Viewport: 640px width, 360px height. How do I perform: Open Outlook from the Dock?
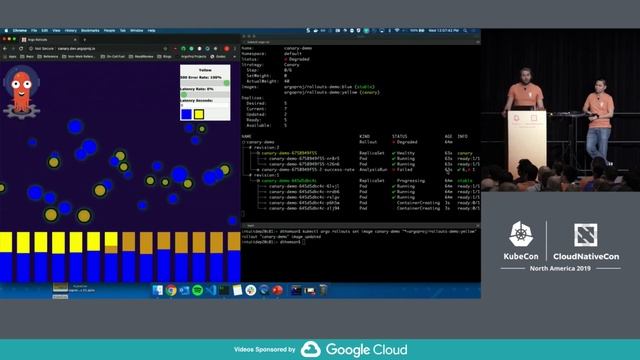[x=184, y=290]
